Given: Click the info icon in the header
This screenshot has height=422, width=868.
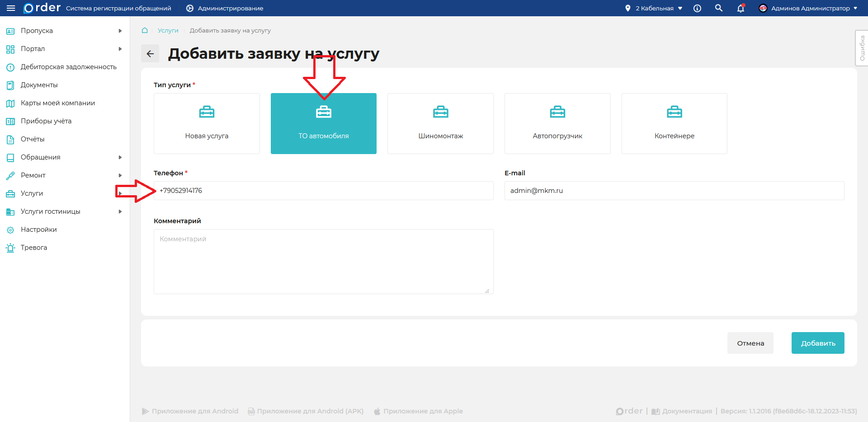Looking at the screenshot, I should [697, 8].
